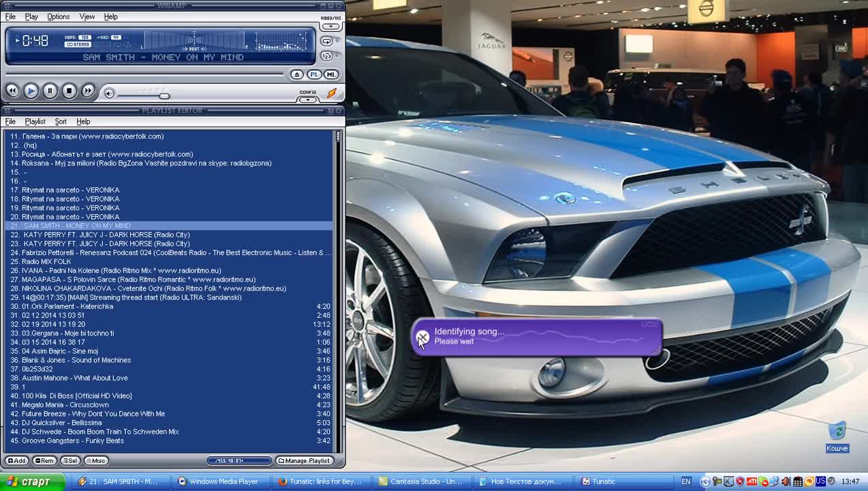Open the Options menu in Winamp
Screen dimensions: 868x491
point(58,16)
